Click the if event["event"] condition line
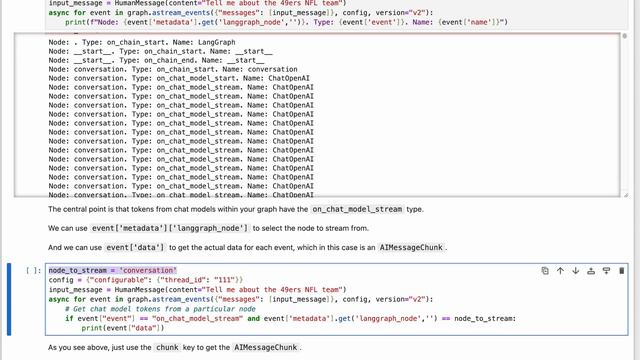The width and height of the screenshot is (640, 360). click(x=291, y=318)
